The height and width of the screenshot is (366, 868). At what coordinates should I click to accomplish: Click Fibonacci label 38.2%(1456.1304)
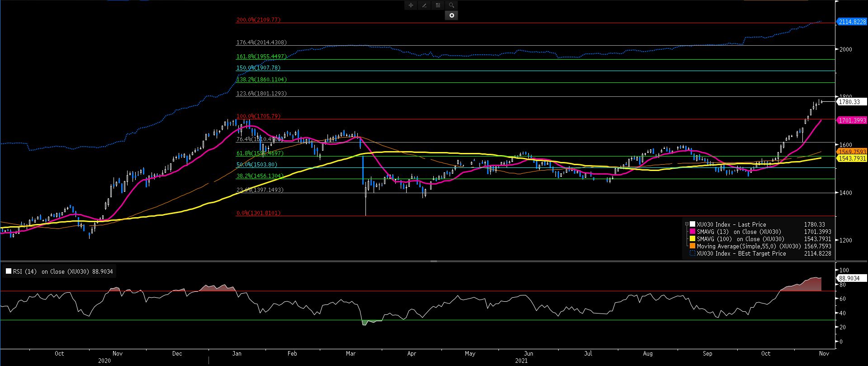(x=260, y=176)
